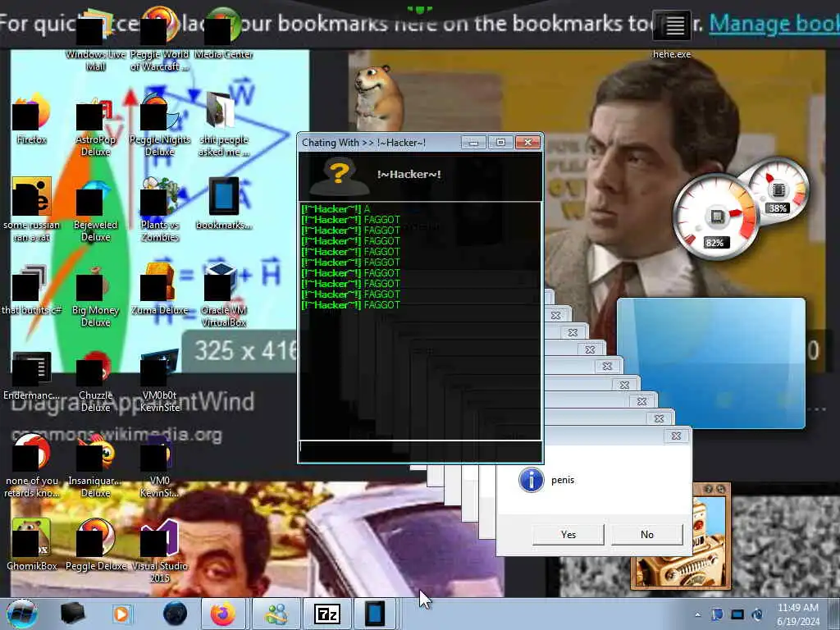Launch Chuzzle Deluxe desktop icon
The image size is (840, 630).
[x=95, y=381]
